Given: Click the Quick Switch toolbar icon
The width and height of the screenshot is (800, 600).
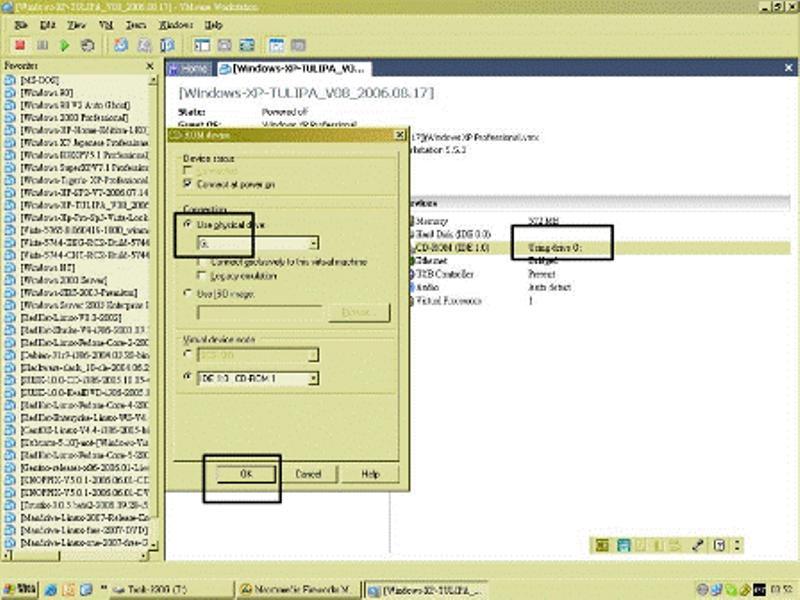Looking at the screenshot, I should [224, 45].
